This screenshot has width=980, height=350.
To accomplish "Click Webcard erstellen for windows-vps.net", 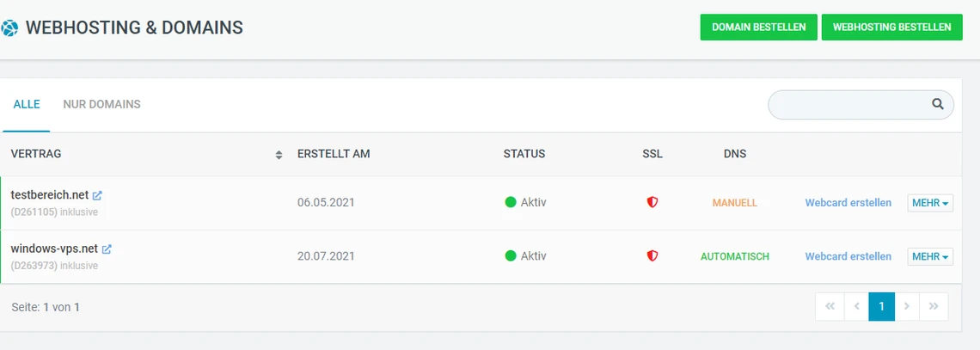I will 848,256.
